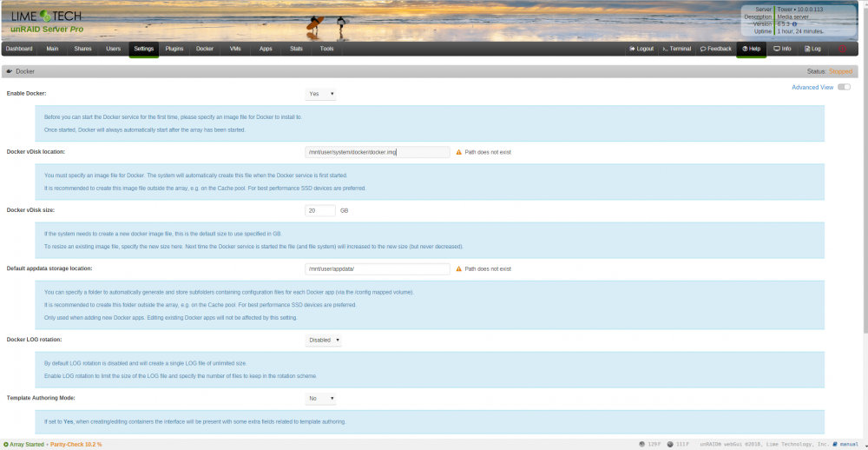Screen dimensions: 868x450
Task: Click the version info icon next to 6.5.3
Action: (x=794, y=24)
